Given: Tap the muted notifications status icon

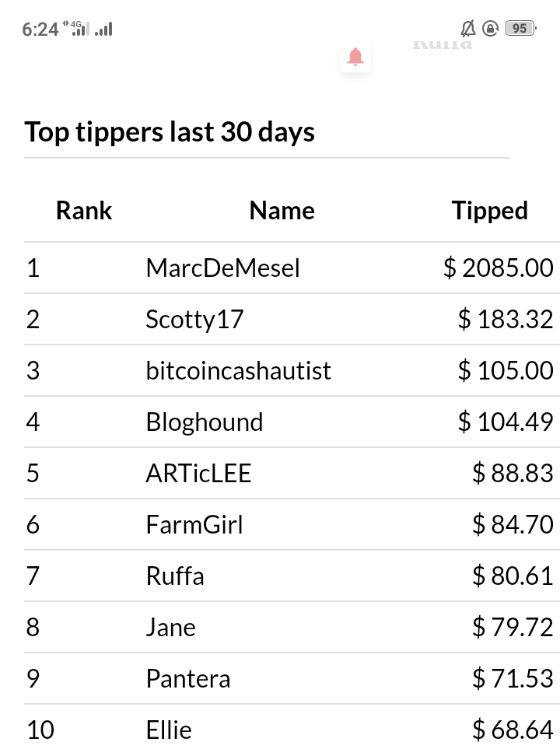Looking at the screenshot, I should 467,29.
